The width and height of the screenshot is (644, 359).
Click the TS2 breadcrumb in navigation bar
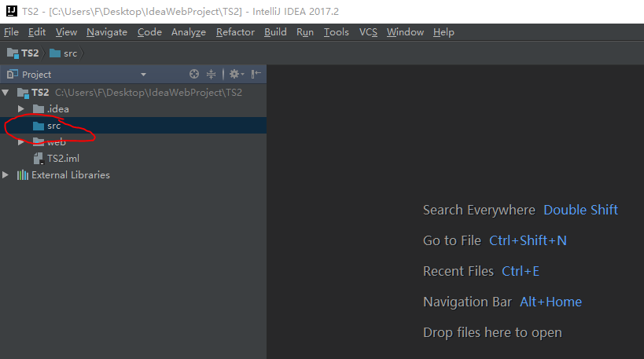point(23,53)
